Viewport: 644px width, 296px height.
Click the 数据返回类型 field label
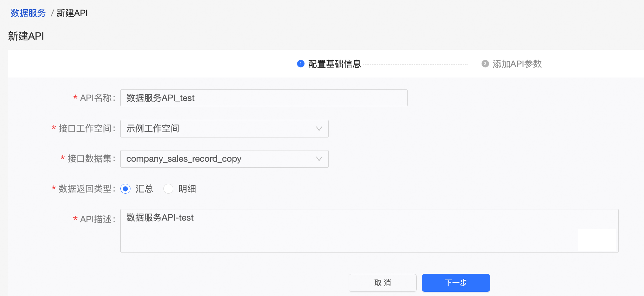[87, 189]
